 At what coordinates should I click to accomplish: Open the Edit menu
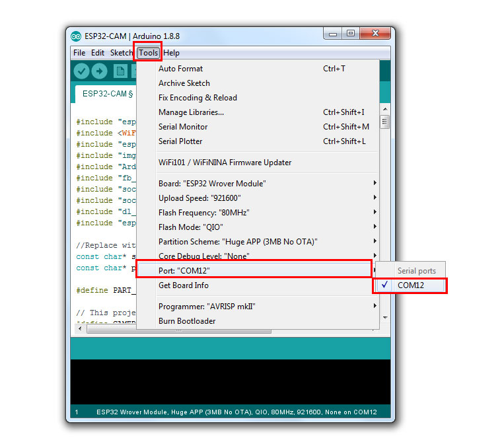[98, 53]
